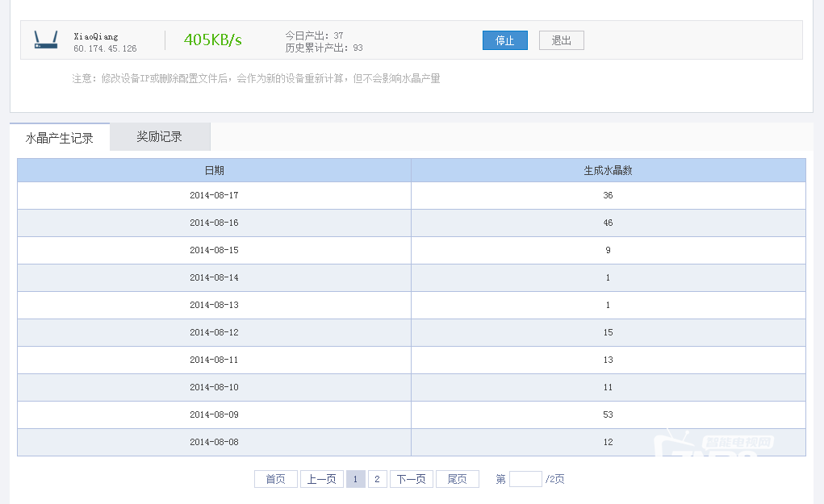This screenshot has height=504, width=824.
Task: Select date cell 2014-08-15
Action: coord(215,250)
